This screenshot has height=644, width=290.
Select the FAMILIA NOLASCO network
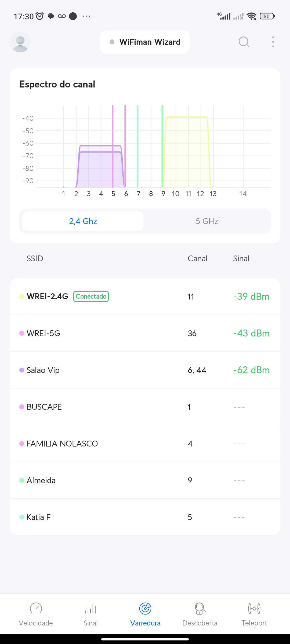pos(145,444)
